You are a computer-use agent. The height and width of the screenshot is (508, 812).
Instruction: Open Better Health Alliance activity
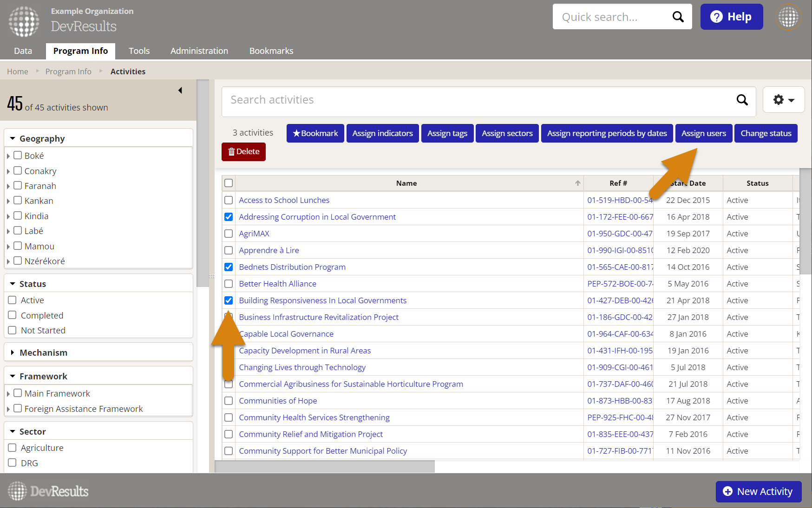click(x=278, y=284)
